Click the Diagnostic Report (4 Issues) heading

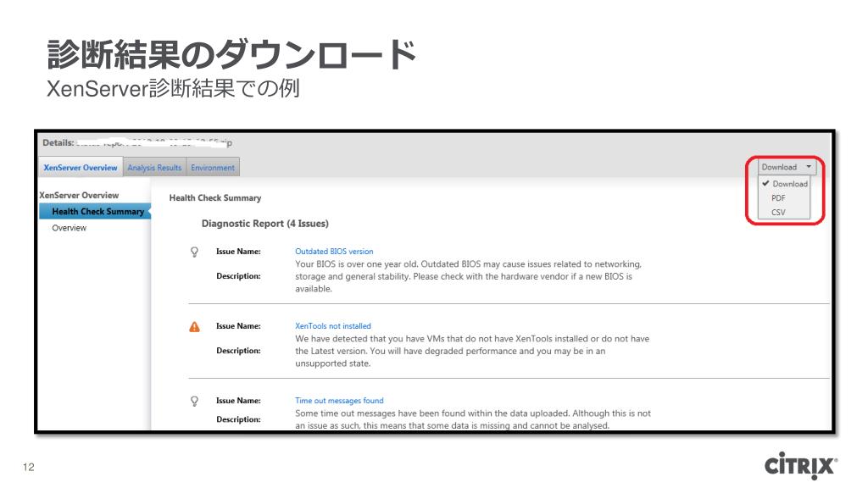[264, 224]
